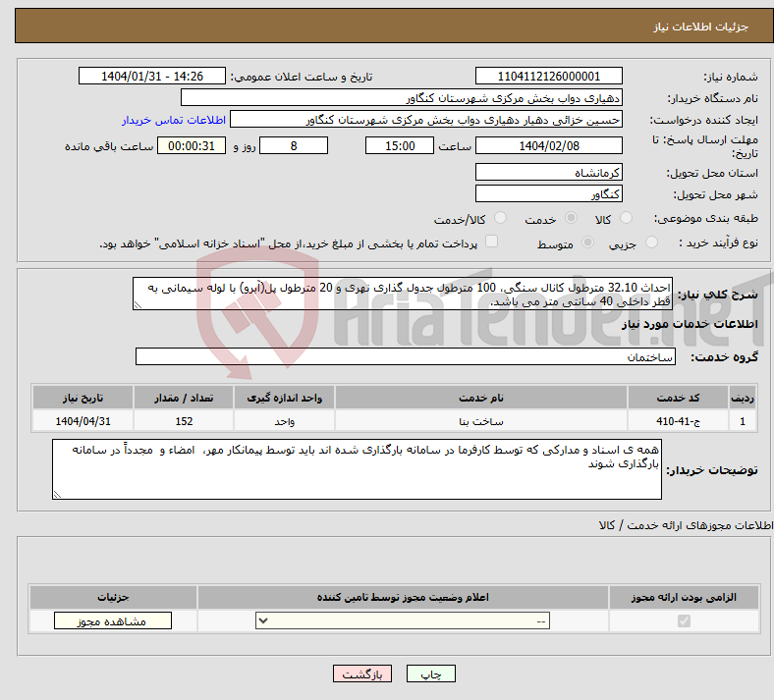
Task: Click the توضیحات خریدار label
Action: pyautogui.click(x=712, y=470)
